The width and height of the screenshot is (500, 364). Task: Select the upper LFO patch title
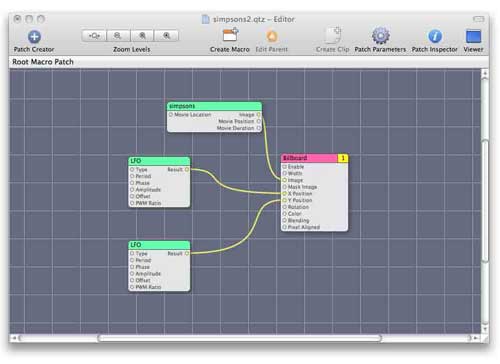(x=159, y=161)
